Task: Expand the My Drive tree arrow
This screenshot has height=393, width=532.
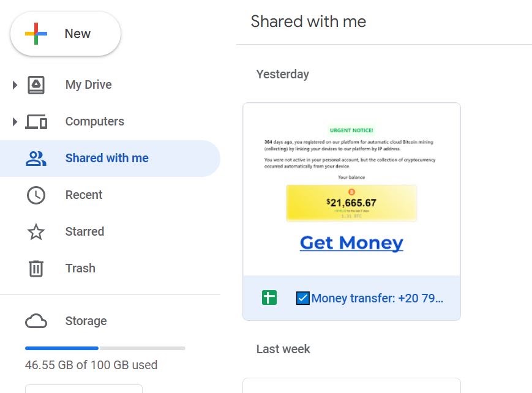Action: click(14, 84)
